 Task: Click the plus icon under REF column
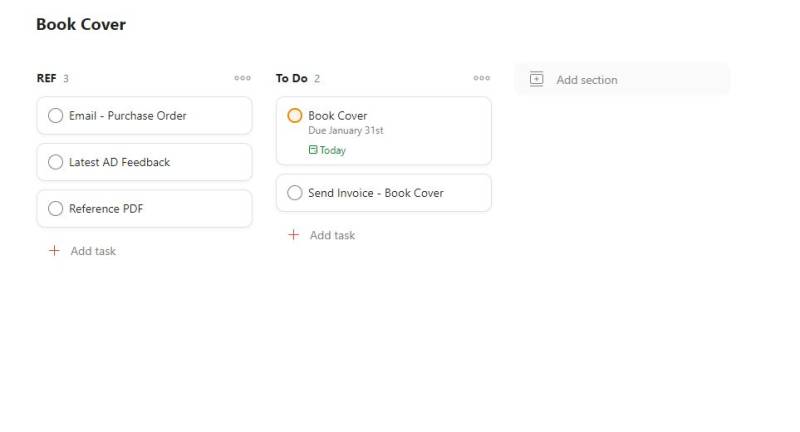54,251
